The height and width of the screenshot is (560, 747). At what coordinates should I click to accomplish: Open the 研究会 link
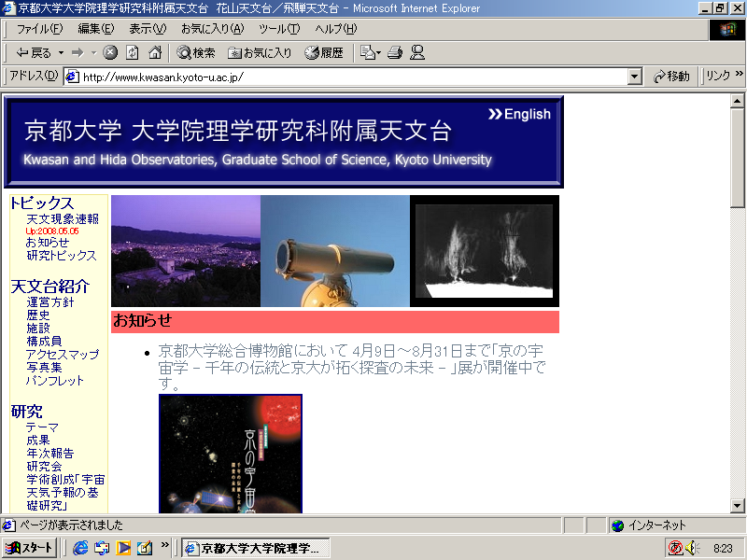click(44, 466)
